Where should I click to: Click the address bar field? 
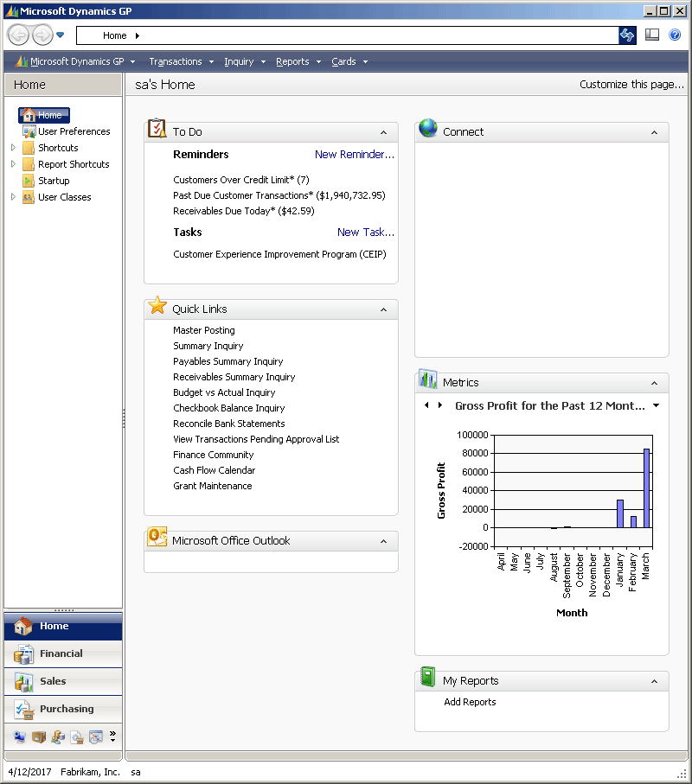point(347,35)
